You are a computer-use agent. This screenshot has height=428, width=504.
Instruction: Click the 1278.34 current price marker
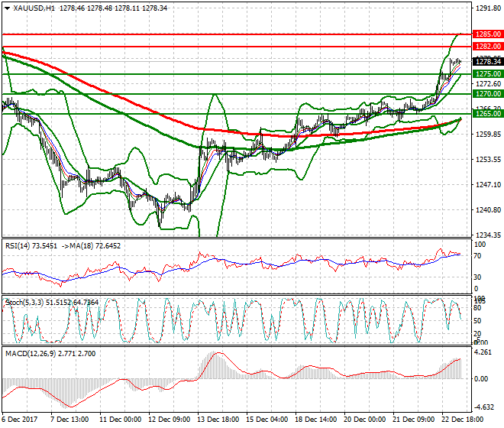click(486, 62)
